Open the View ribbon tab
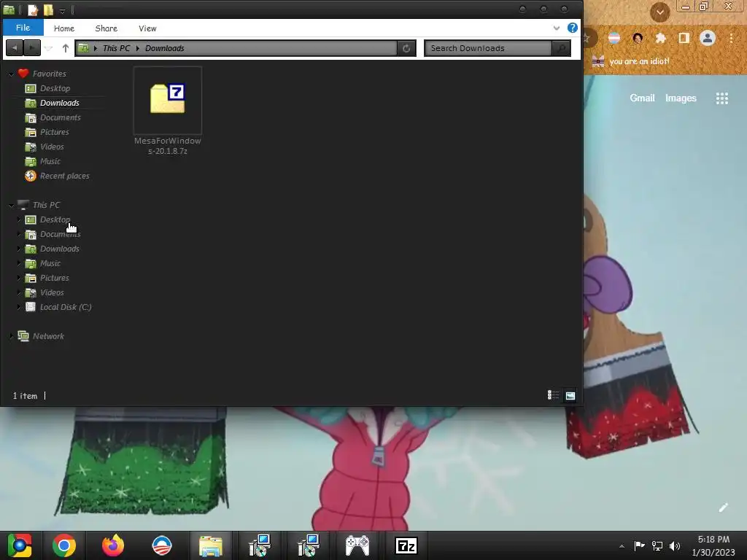The width and height of the screenshot is (747, 560). click(x=147, y=28)
